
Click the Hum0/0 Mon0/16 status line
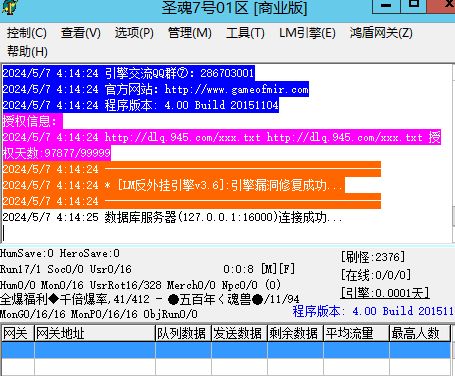(140, 285)
